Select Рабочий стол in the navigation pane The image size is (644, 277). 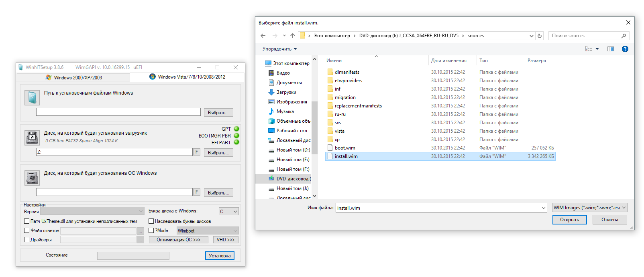(291, 131)
